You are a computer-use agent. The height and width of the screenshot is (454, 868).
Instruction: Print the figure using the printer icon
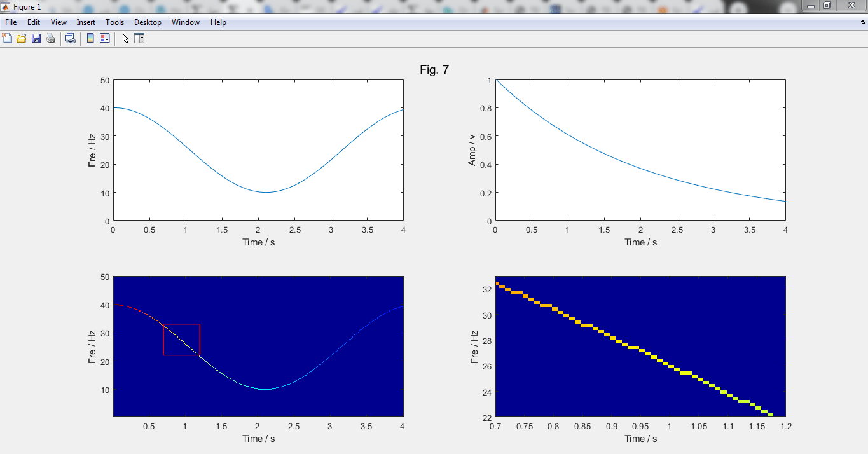[51, 39]
